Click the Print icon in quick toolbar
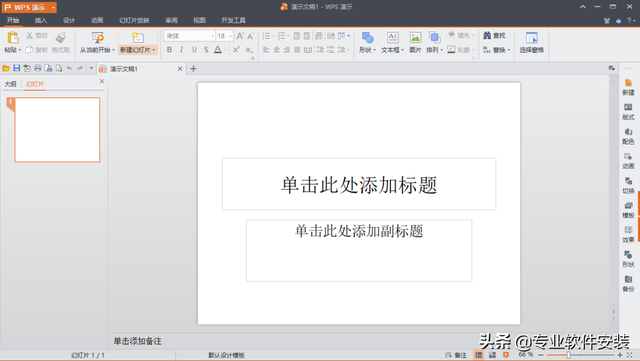The image size is (640, 361). [x=38, y=68]
